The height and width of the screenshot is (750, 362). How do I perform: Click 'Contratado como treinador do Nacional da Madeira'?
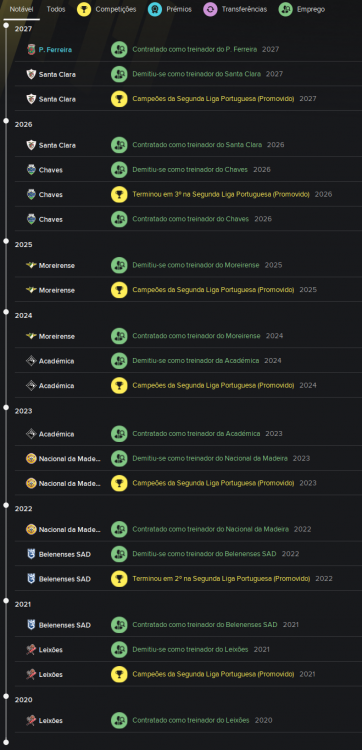pyautogui.click(x=210, y=529)
